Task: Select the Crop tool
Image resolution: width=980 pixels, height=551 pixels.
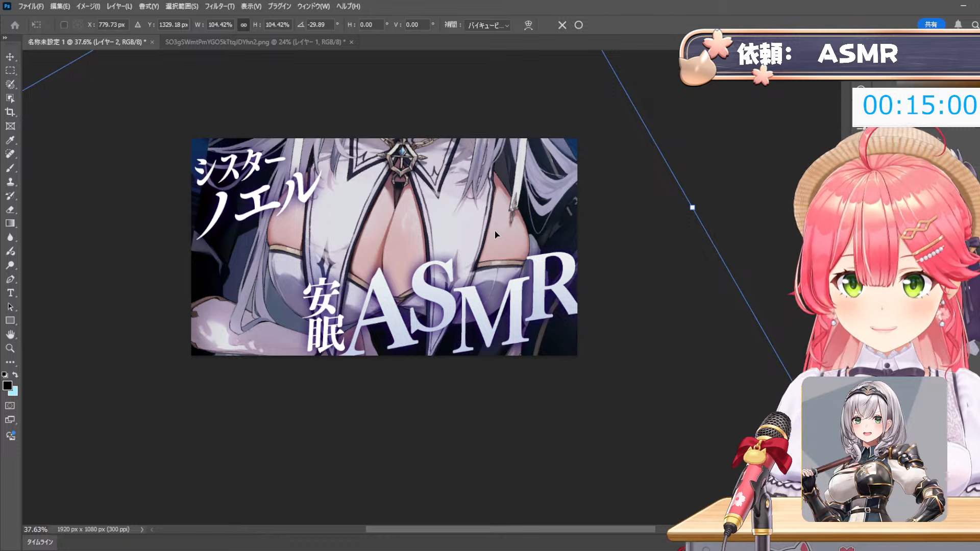Action: (10, 112)
